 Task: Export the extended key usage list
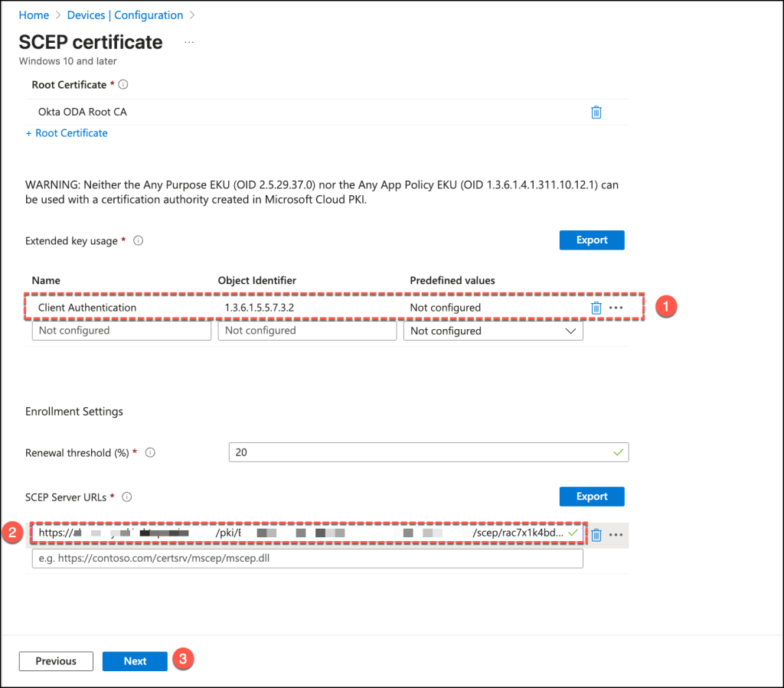[x=591, y=240]
